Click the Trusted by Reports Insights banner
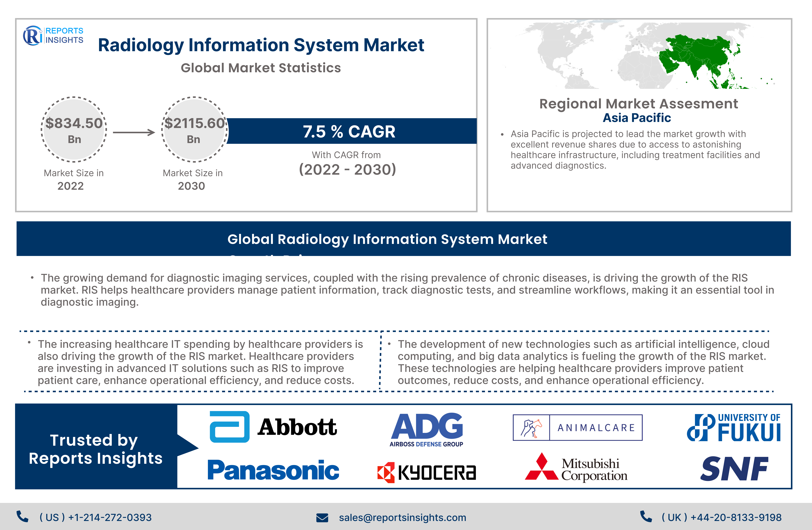The height and width of the screenshot is (530, 812). pyautogui.click(x=96, y=449)
